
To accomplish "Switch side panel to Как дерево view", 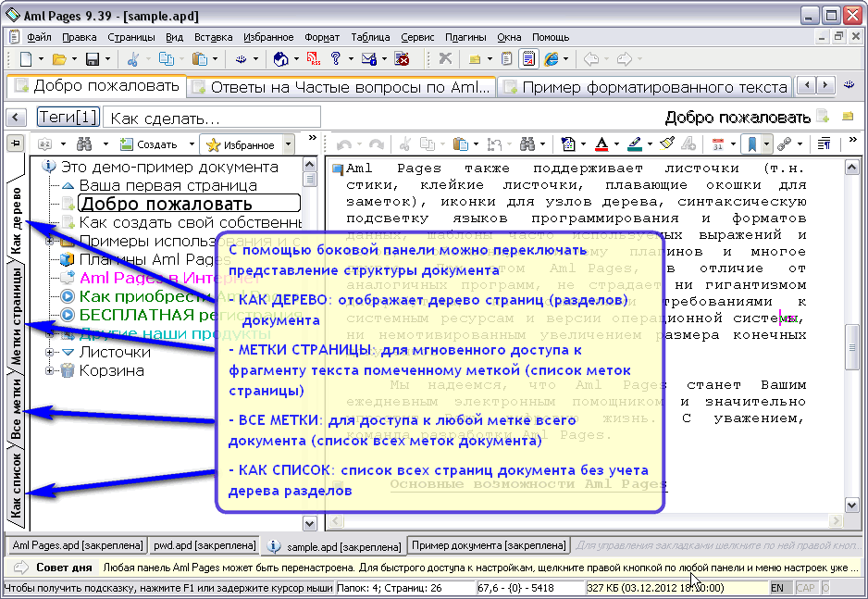I will point(16,219).
